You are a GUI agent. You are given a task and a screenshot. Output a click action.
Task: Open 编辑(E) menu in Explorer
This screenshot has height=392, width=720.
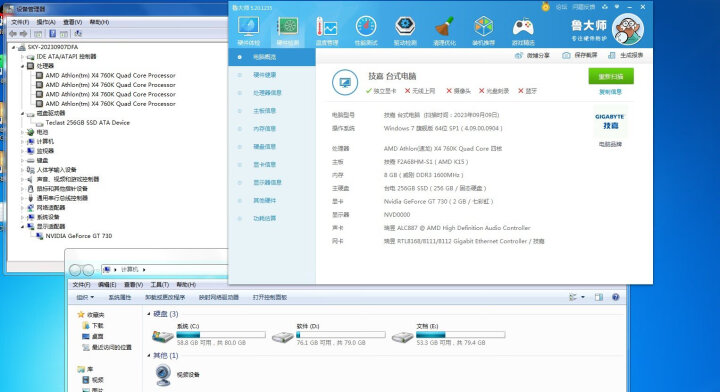107,285
